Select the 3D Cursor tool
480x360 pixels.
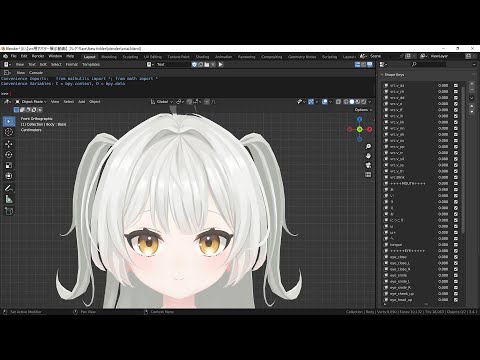tap(9, 132)
